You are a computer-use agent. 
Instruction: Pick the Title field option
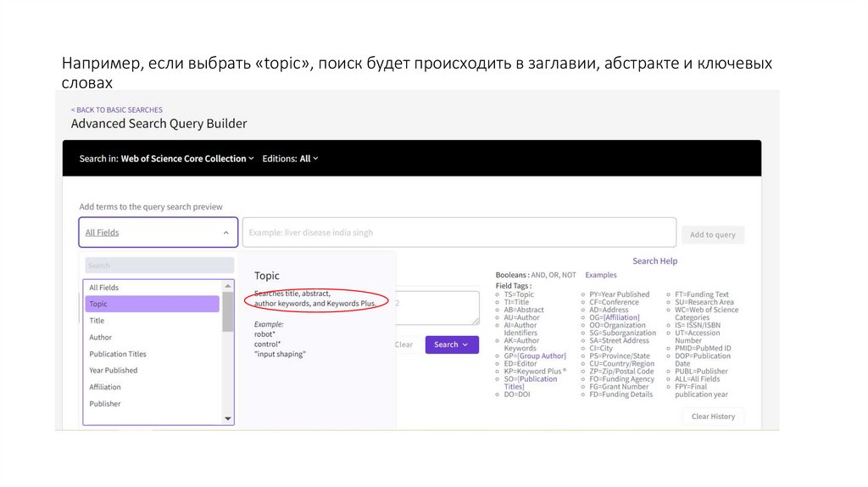coord(97,321)
